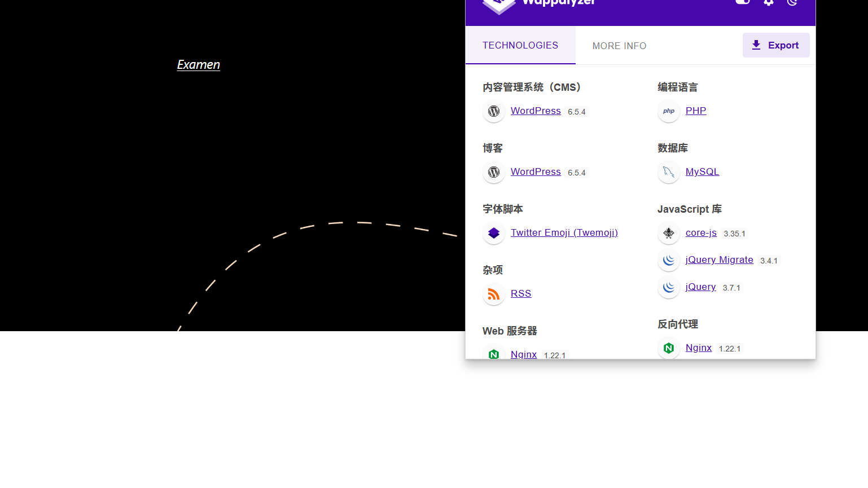Open Wappalyzer settings via the gear icon
Image resolution: width=868 pixels, height=488 pixels.
pos(768,2)
